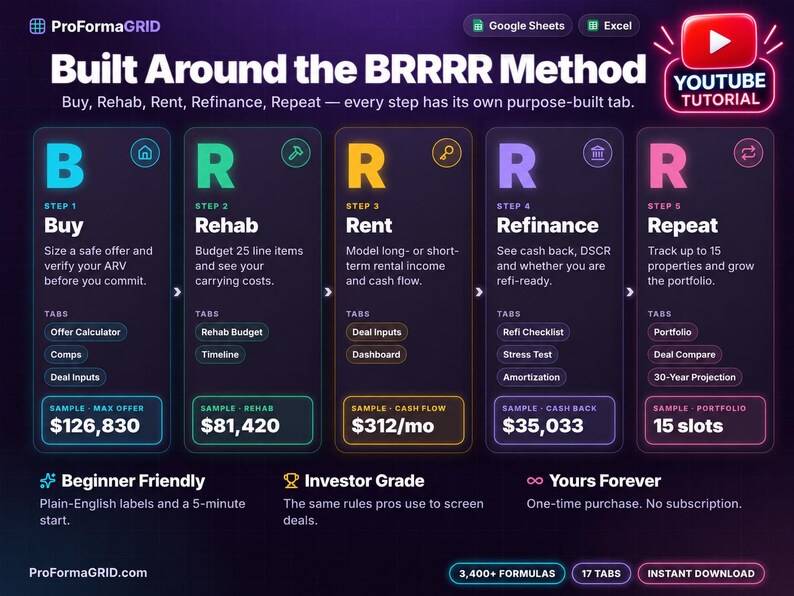Click the Excel spreadsheet icon
This screenshot has width=794, height=596.
(x=592, y=26)
